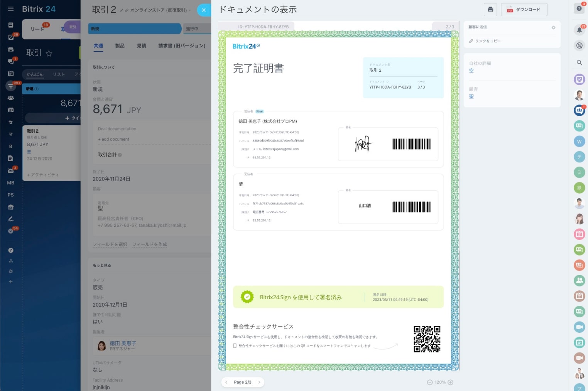Open オンラインストア pipeline dropdown
Viewport: 588px width, 391px height.
click(x=160, y=10)
